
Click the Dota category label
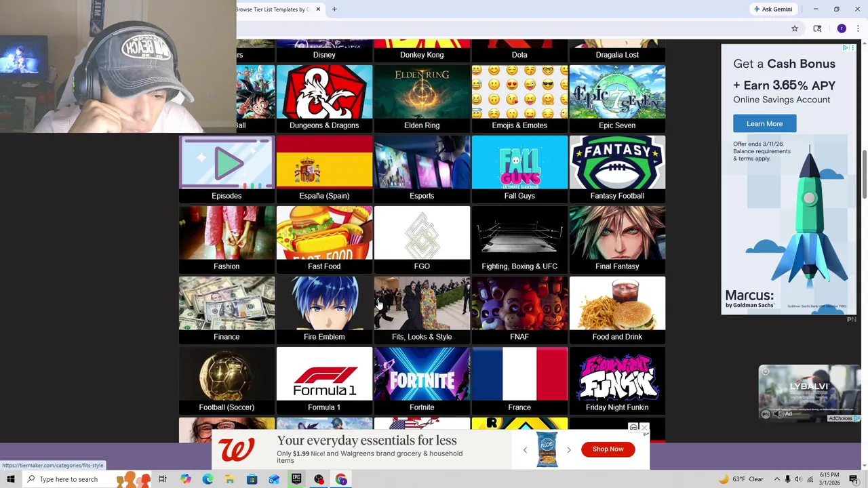click(x=519, y=55)
